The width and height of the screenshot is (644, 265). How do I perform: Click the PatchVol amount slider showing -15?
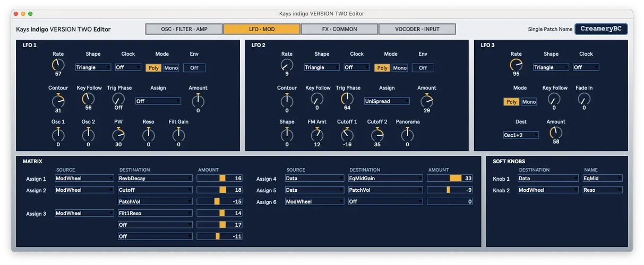click(x=220, y=201)
